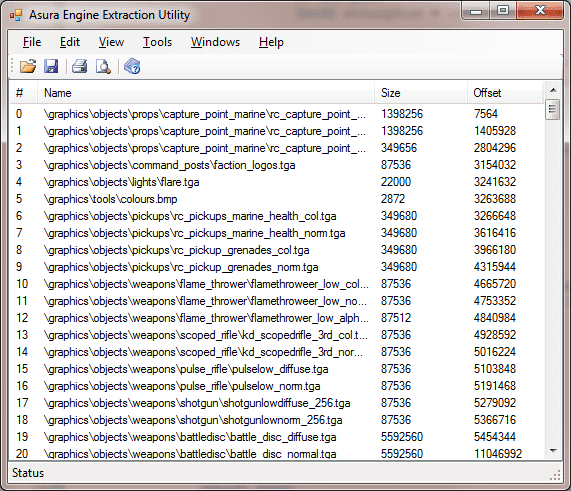Sort list by the Name column header
This screenshot has height=491, width=571.
(206, 93)
